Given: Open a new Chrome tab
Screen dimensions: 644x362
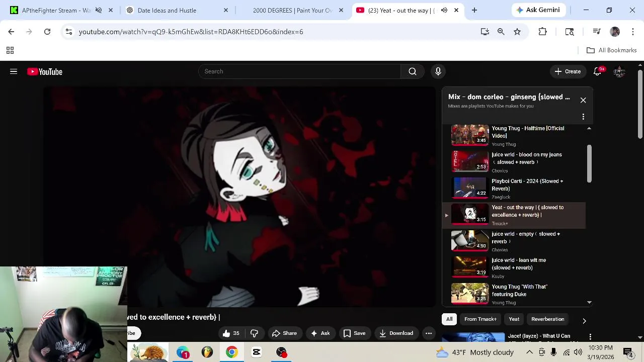Looking at the screenshot, I should click(x=474, y=10).
